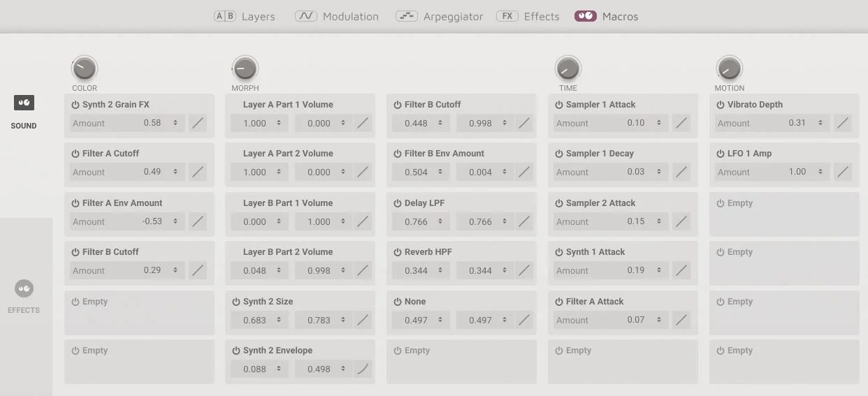
Task: Adjust Sampler 1 Attack amount stepper arrows
Action: [x=659, y=123]
